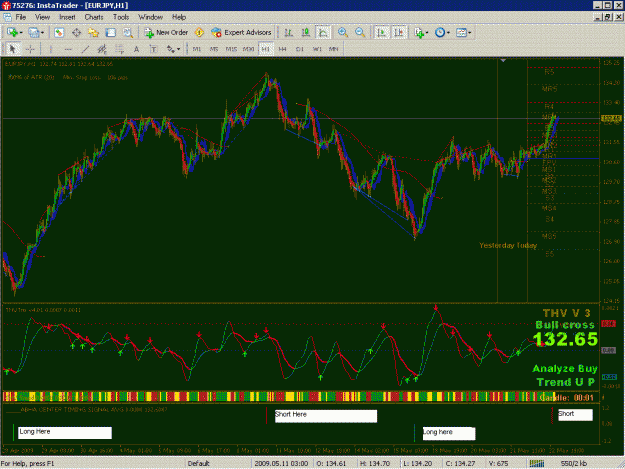
Task: Select the Fibonacci retracement tool
Action: [119, 49]
